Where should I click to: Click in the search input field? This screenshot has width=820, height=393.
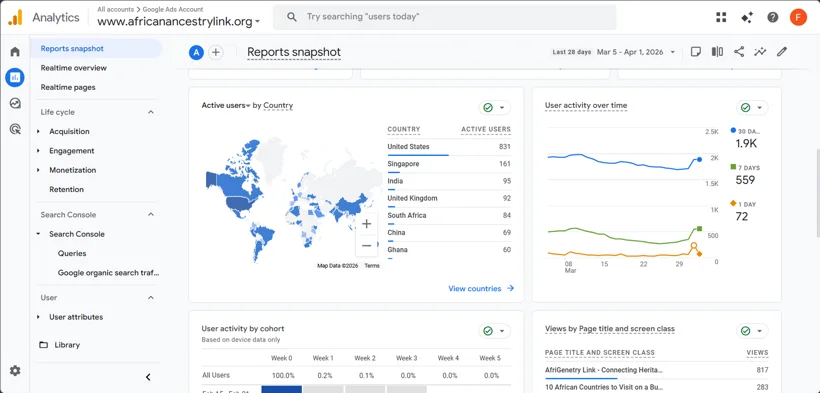pos(445,17)
